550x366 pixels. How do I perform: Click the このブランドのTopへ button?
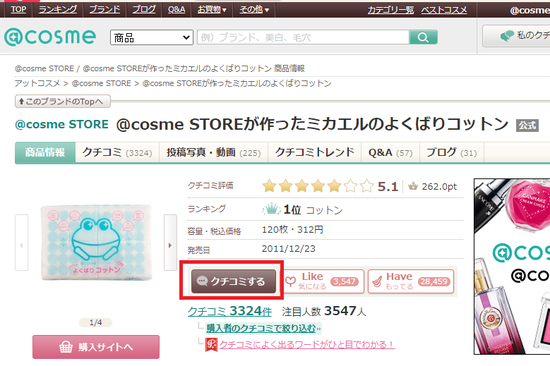[62, 101]
